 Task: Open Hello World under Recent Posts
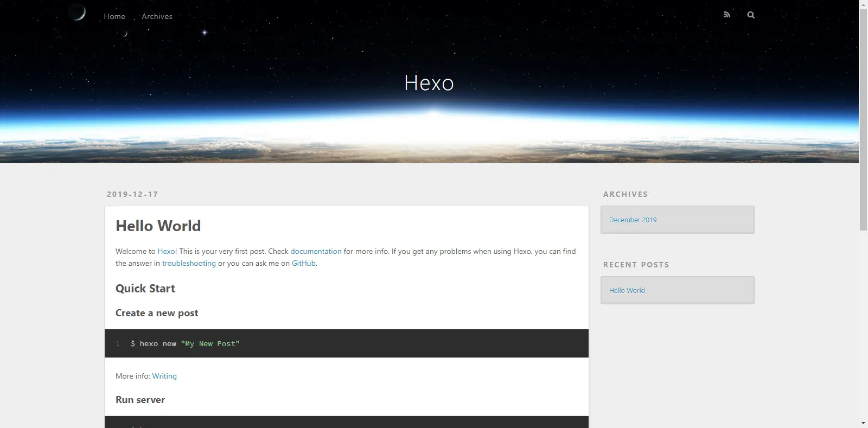627,290
